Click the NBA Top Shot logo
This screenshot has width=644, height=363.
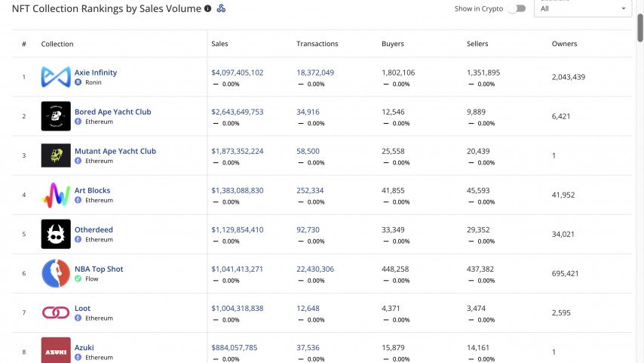pyautogui.click(x=56, y=273)
